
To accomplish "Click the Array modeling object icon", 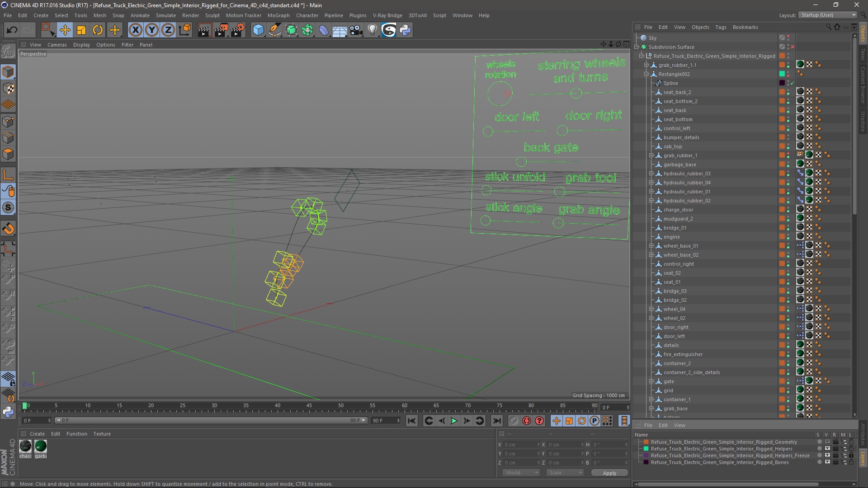I will (x=307, y=30).
